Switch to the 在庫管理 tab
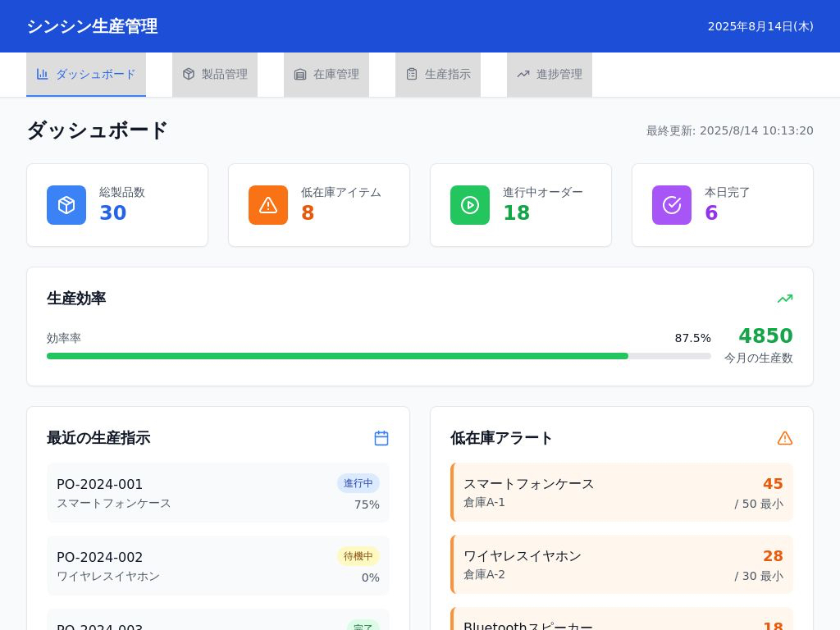The image size is (840, 630). 326,74
